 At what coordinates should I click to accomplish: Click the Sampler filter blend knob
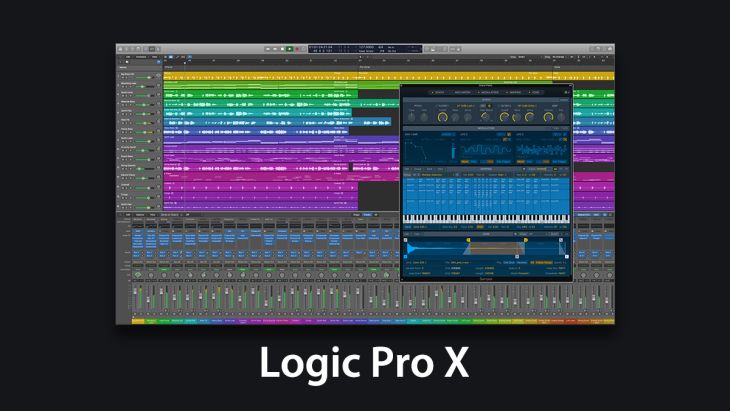485,116
